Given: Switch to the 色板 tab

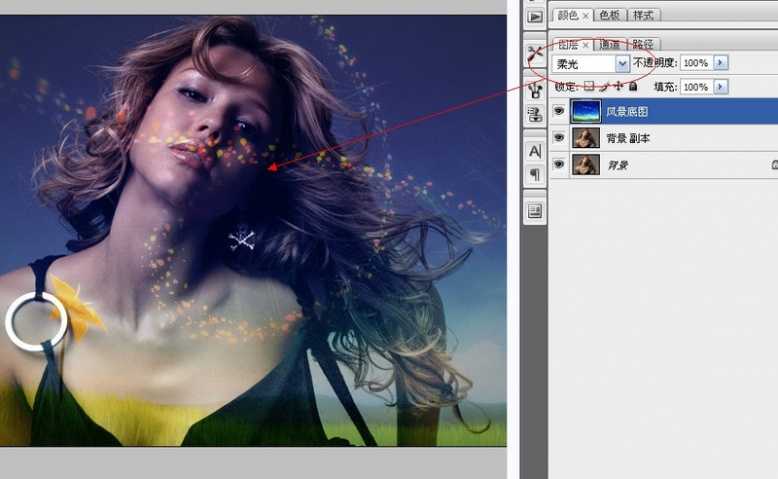Looking at the screenshot, I should point(609,15).
